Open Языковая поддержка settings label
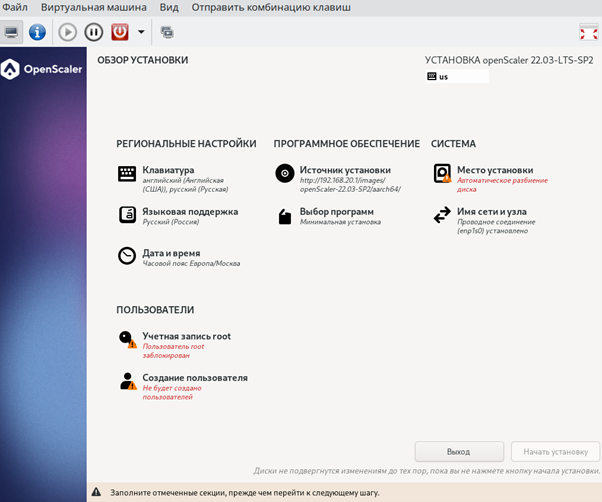The height and width of the screenshot is (502, 602). [x=190, y=212]
